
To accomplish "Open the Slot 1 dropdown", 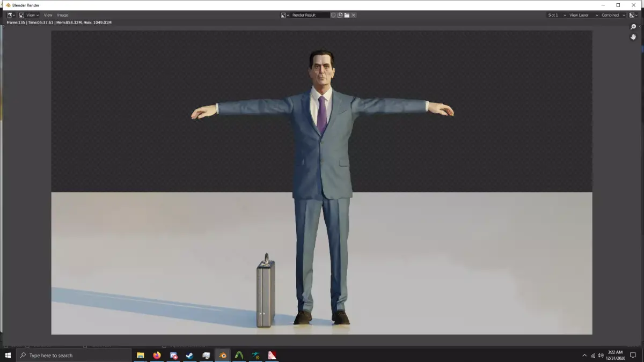I will coord(557,15).
